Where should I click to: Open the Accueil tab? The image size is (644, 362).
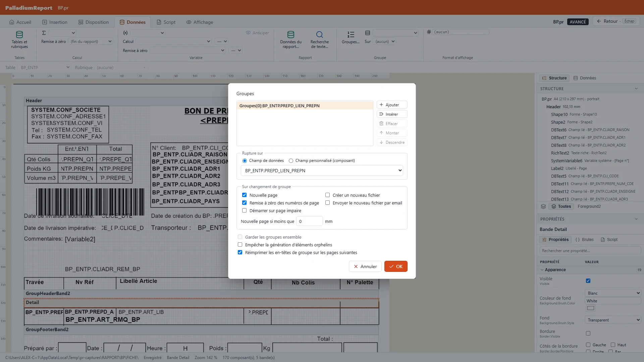point(20,22)
